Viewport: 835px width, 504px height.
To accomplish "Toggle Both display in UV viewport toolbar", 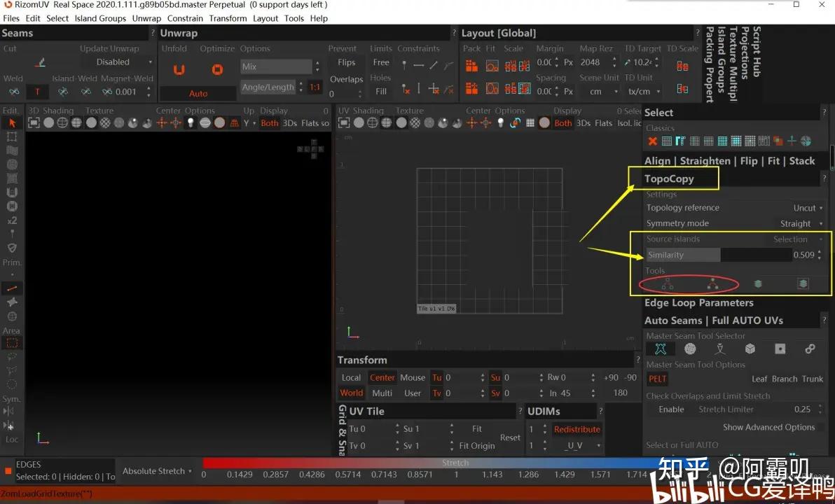I will [x=563, y=123].
